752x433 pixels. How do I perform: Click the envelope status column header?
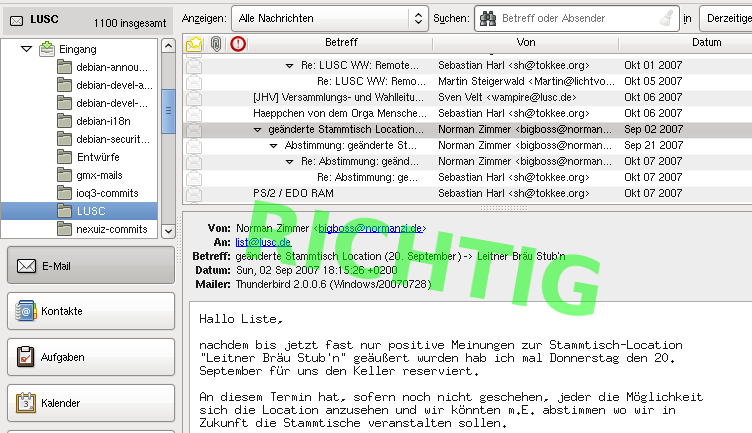[194, 43]
